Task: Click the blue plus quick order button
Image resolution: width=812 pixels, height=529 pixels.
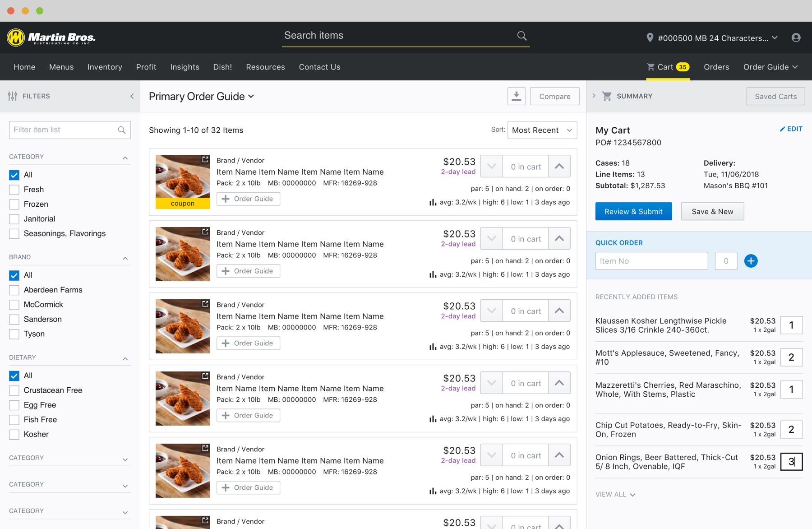Action: pyautogui.click(x=751, y=261)
